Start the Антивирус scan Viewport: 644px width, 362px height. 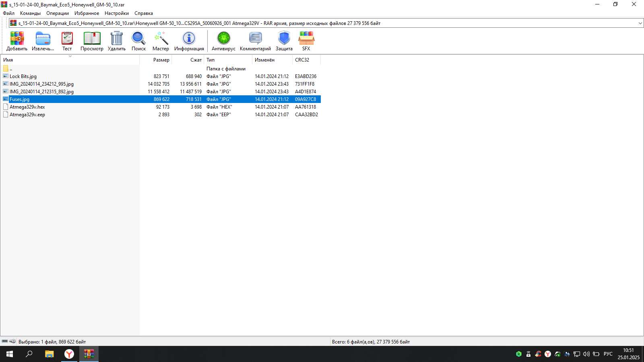(x=223, y=41)
